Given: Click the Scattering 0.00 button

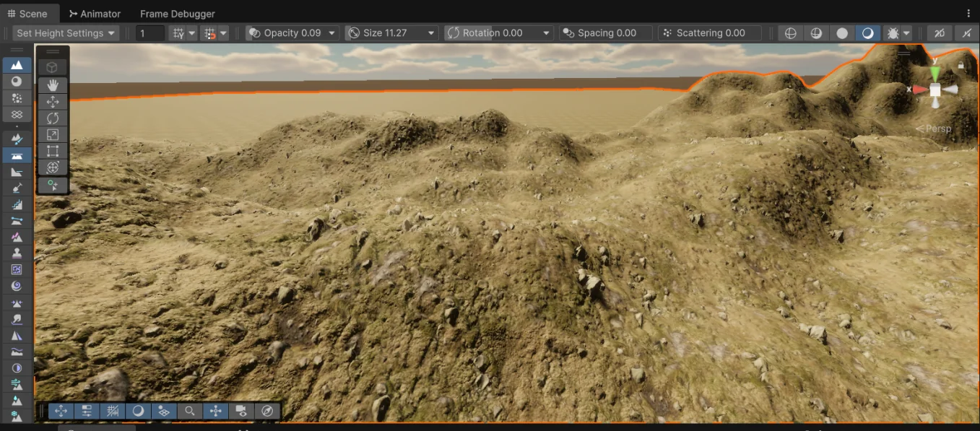Looking at the screenshot, I should coord(710,33).
